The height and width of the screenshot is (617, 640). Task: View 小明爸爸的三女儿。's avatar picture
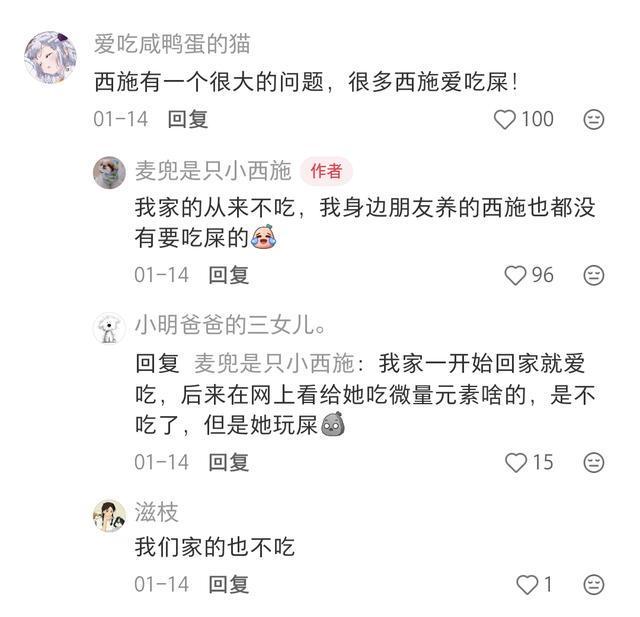[x=109, y=328]
